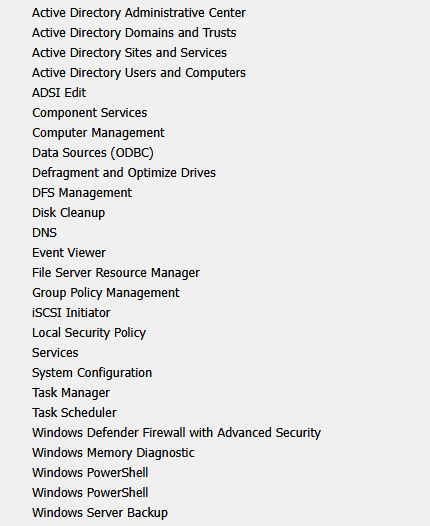The width and height of the screenshot is (430, 526).
Task: Open File Server Resource Manager
Action: [116, 273]
